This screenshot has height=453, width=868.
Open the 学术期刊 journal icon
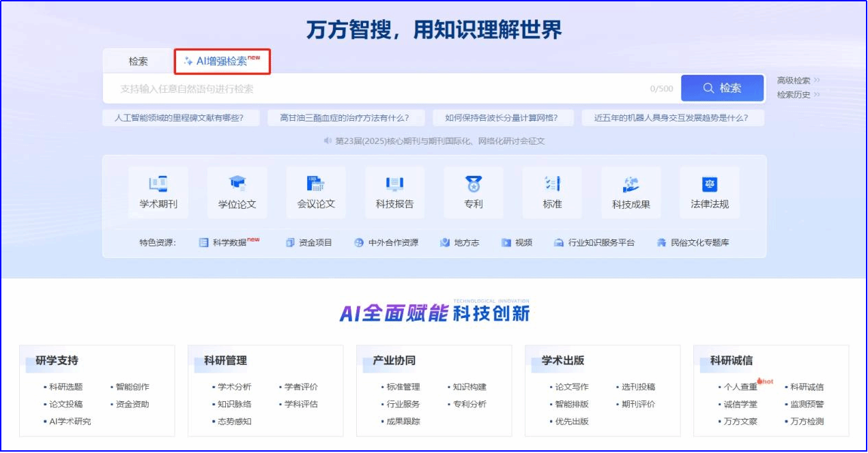click(x=158, y=184)
